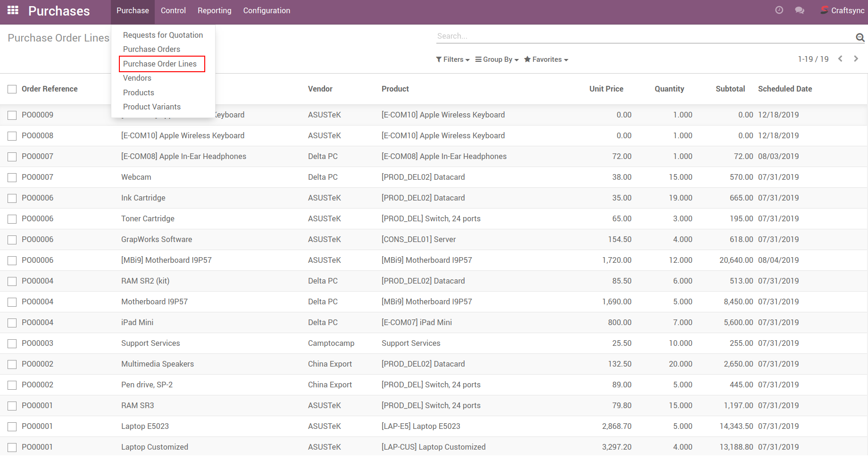Expand the Favorites dropdown
The height and width of the screenshot is (469, 868).
tap(546, 59)
